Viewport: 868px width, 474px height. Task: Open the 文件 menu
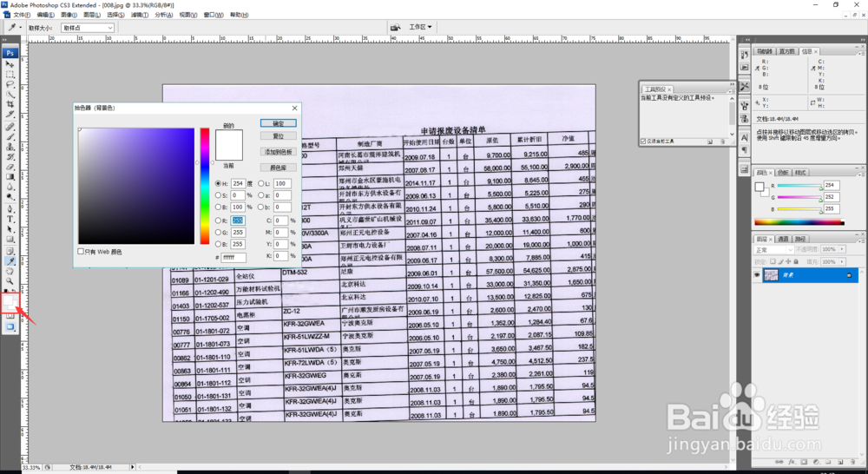[x=22, y=15]
